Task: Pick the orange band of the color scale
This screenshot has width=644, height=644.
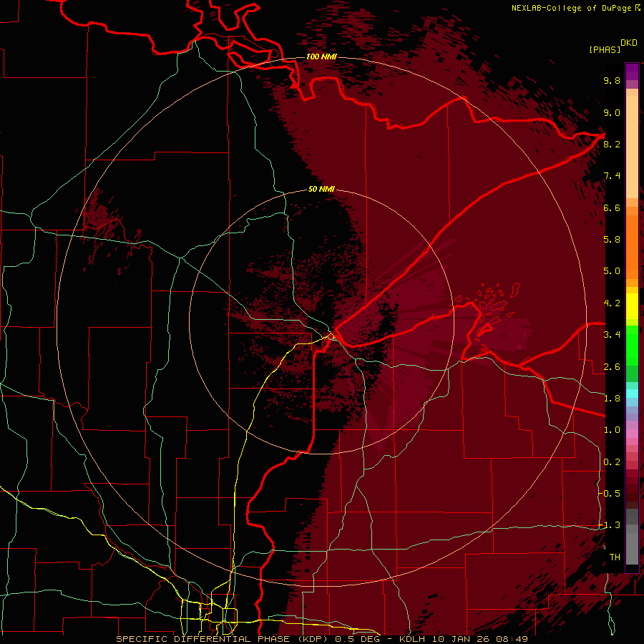Action: [632, 248]
